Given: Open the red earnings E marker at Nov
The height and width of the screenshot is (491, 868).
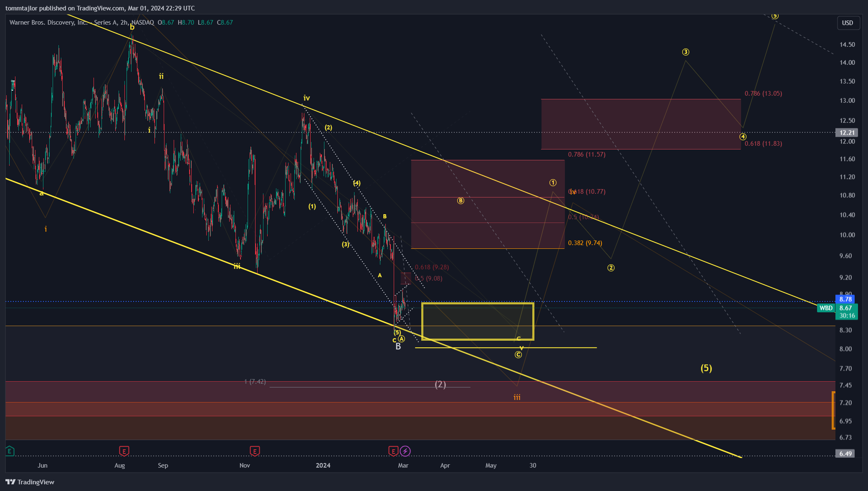Looking at the screenshot, I should (x=255, y=451).
